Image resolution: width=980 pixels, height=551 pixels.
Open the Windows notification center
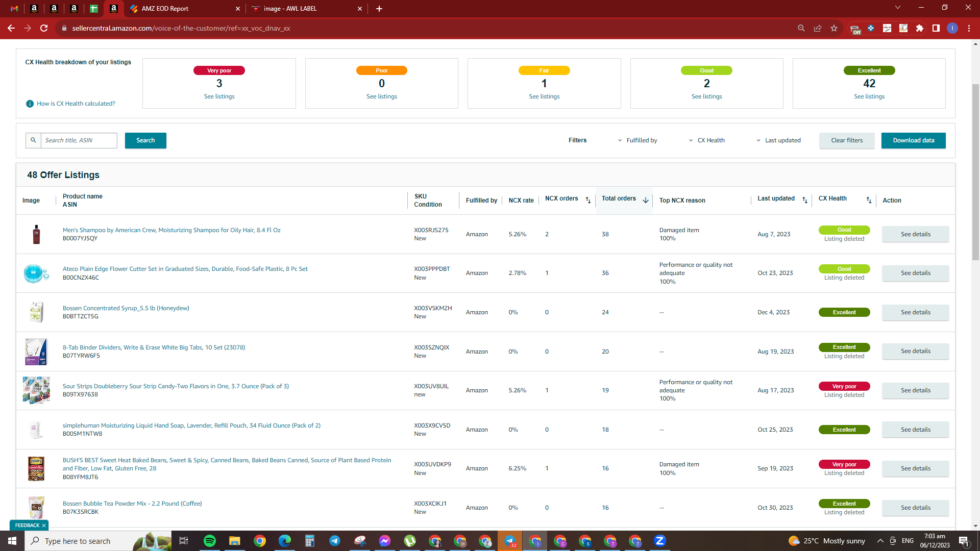[x=964, y=541]
